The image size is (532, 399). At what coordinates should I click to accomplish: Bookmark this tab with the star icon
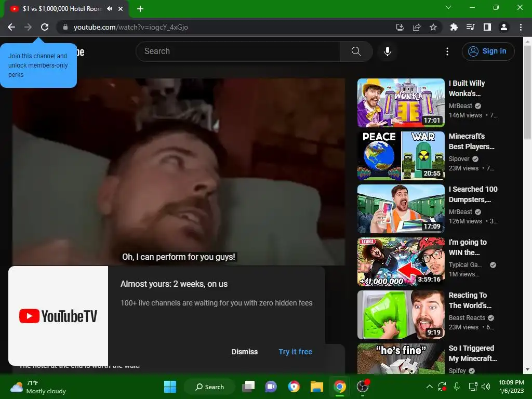[x=433, y=27]
